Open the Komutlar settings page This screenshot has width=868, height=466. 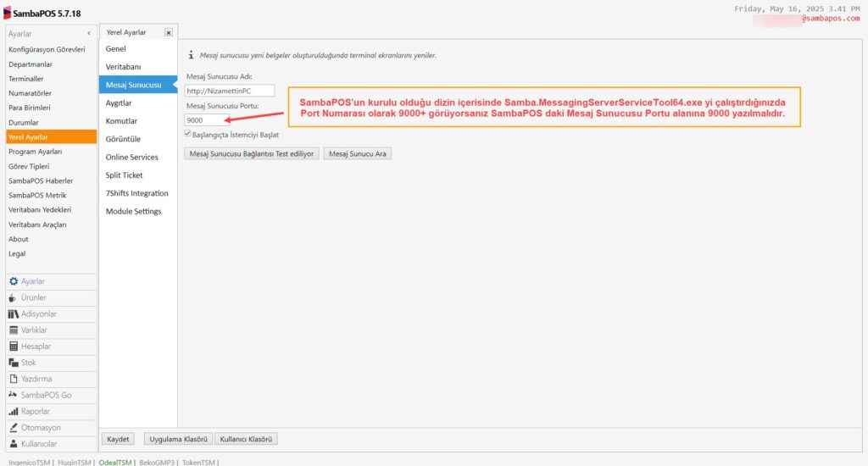(x=138, y=120)
